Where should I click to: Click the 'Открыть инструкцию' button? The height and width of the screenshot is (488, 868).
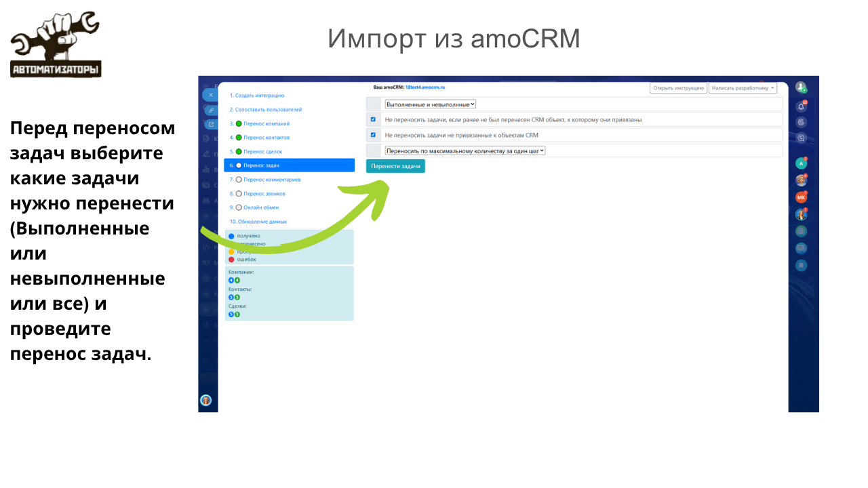(x=679, y=87)
